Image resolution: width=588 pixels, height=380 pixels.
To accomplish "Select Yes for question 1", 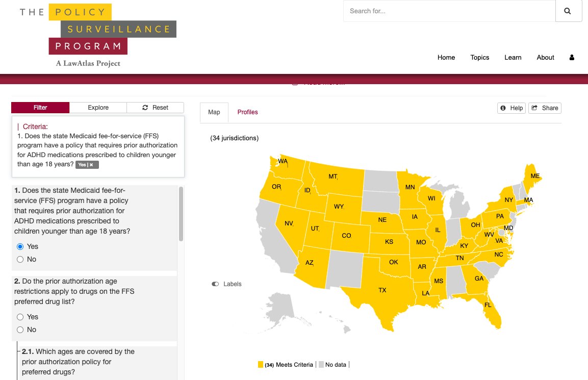I will pyautogui.click(x=20, y=246).
